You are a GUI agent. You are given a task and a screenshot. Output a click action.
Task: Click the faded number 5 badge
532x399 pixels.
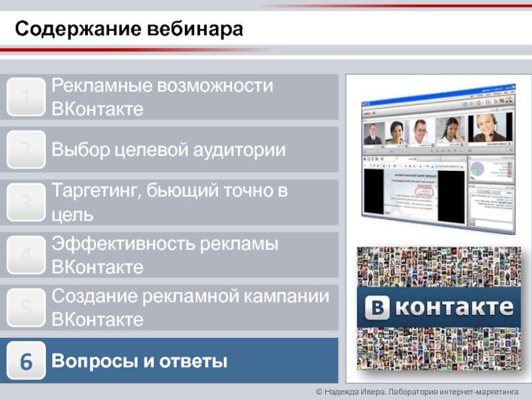pyautogui.click(x=26, y=308)
